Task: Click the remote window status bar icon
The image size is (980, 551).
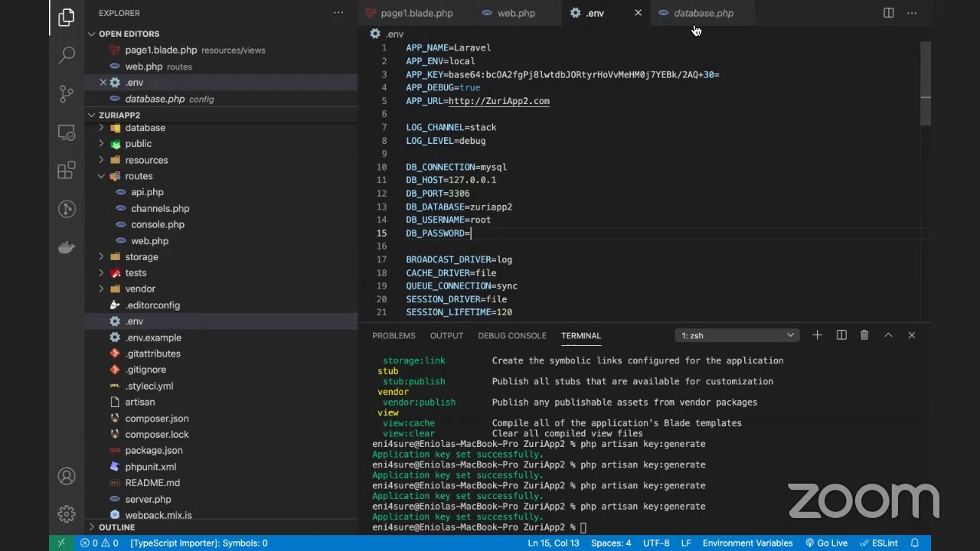Action: 61,543
